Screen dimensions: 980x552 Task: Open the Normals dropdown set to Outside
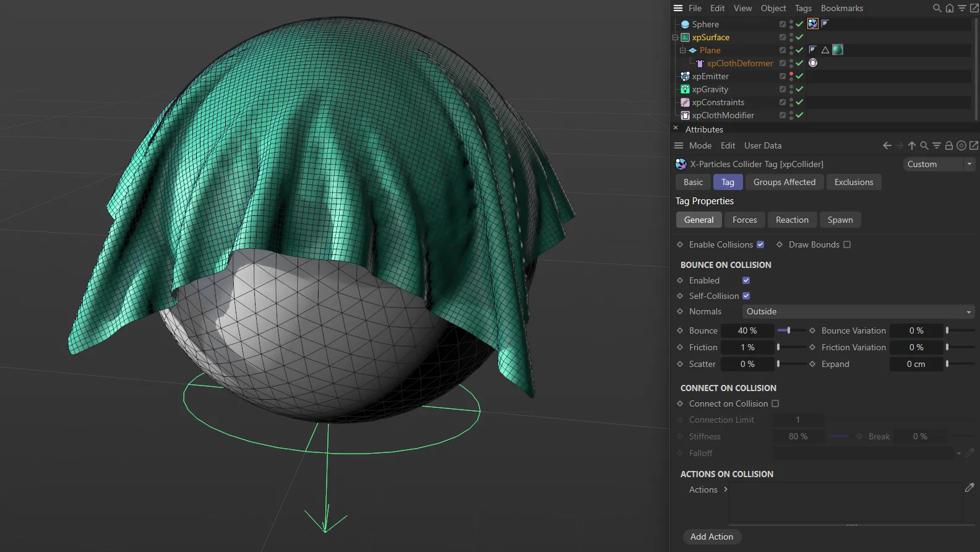(x=858, y=311)
